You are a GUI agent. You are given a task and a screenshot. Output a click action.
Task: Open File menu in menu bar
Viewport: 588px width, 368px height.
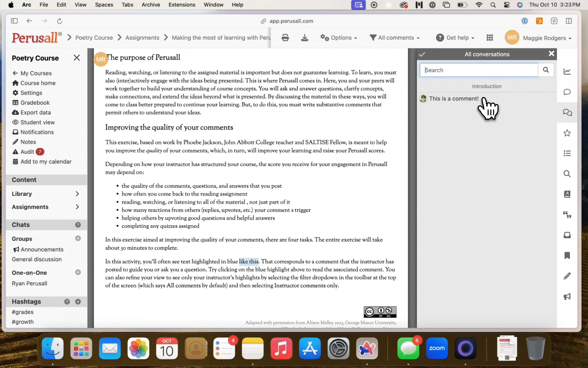pos(44,5)
